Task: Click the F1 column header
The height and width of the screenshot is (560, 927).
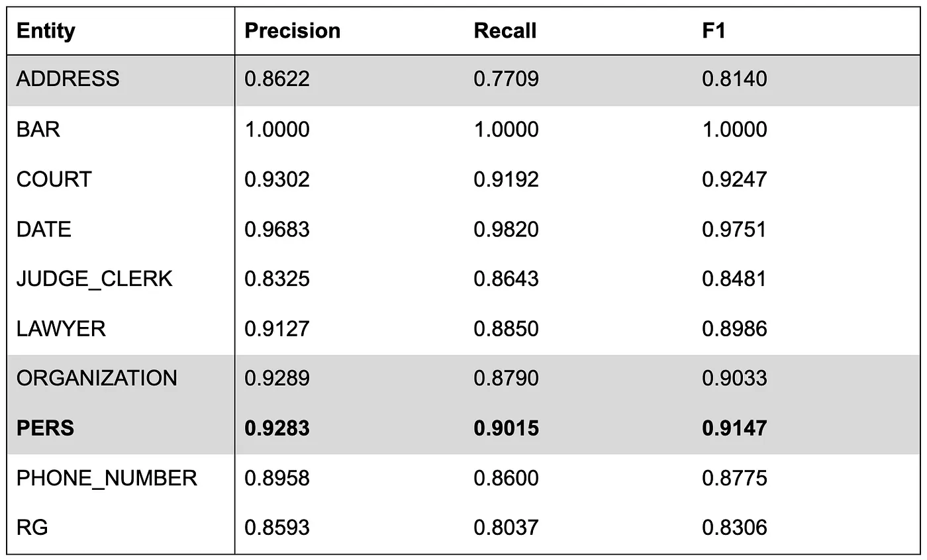Action: (x=713, y=31)
